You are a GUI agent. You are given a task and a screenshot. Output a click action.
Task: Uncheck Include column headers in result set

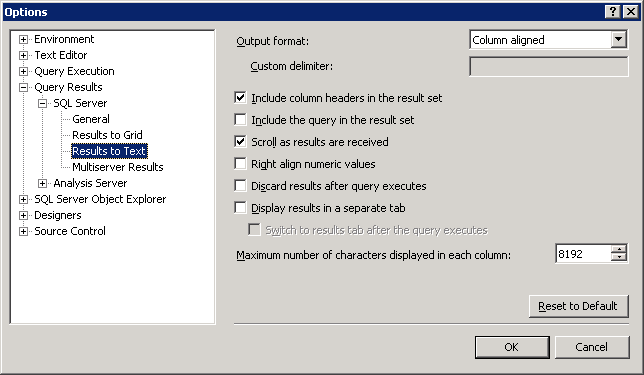click(240, 98)
